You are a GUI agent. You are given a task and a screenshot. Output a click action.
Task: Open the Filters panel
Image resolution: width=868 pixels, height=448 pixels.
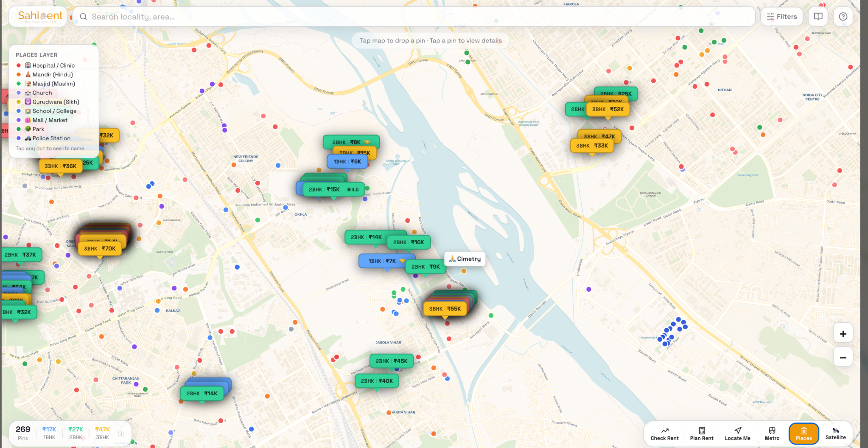point(781,17)
